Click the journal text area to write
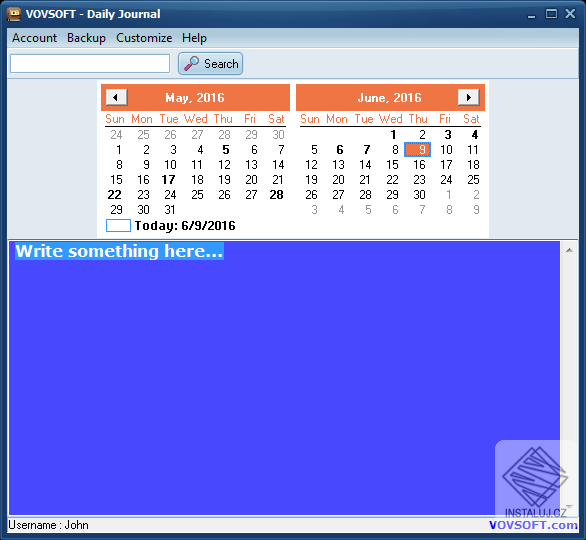 (284, 378)
